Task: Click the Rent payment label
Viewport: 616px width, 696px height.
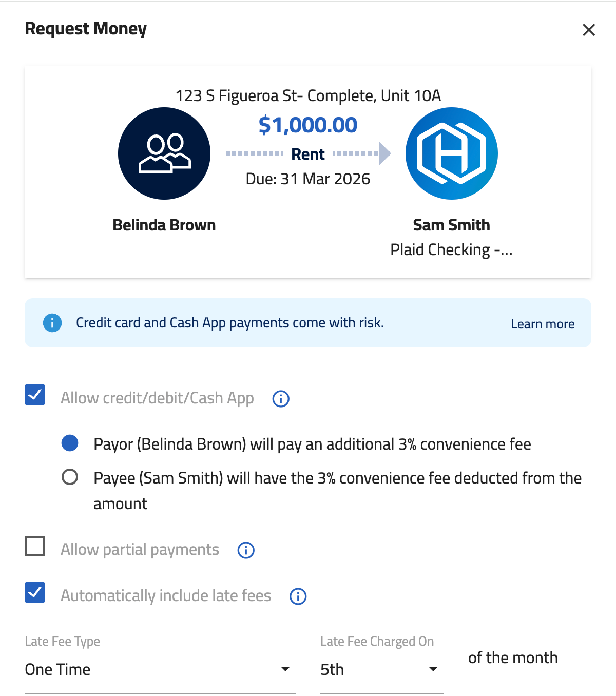Action: 308,154
